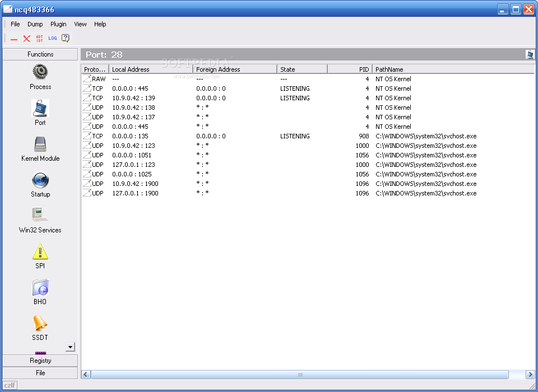Click svchost.exe path for PID 908
Image resolution: width=538 pixels, height=392 pixels.
[x=426, y=136]
